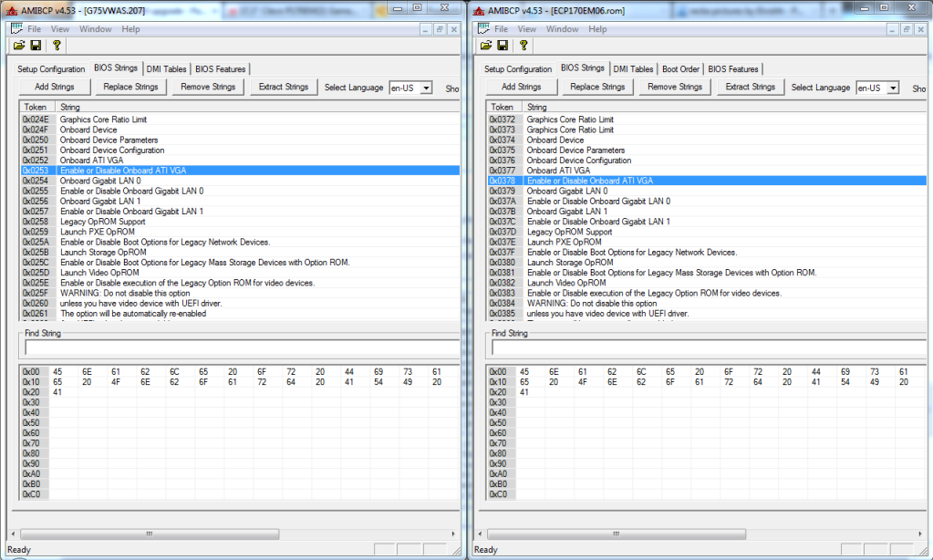Image resolution: width=933 pixels, height=560 pixels.
Task: Select token 0x0259 Launch PXE OpROM row
Action: pyautogui.click(x=240, y=232)
